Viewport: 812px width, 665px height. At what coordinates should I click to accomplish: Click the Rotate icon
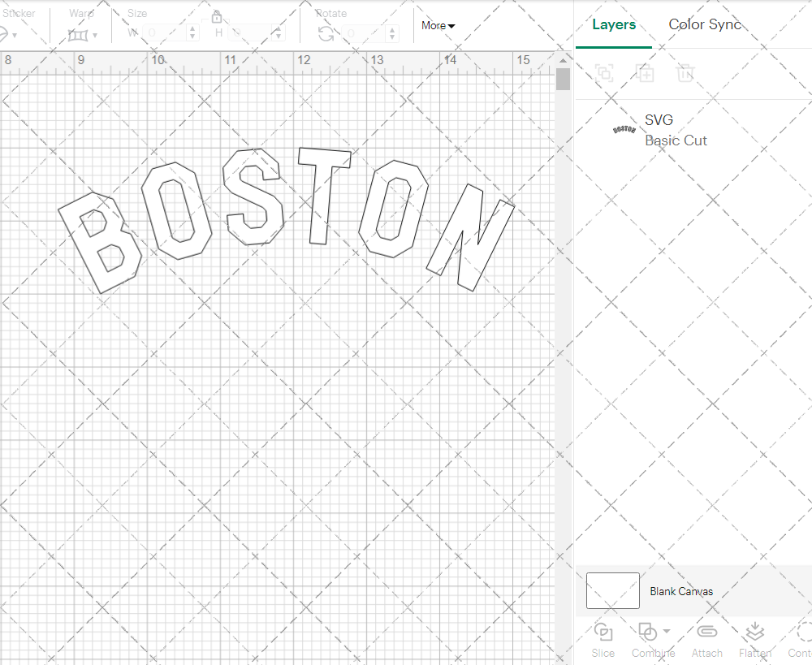coord(326,34)
